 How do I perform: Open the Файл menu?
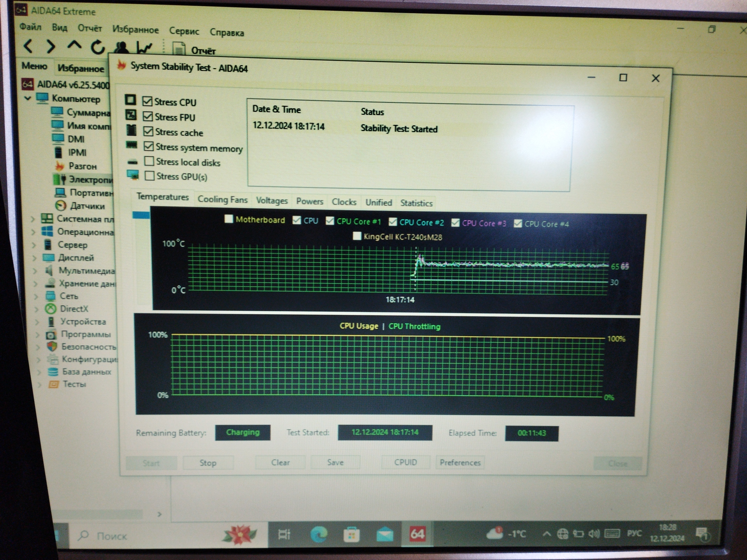[30, 26]
